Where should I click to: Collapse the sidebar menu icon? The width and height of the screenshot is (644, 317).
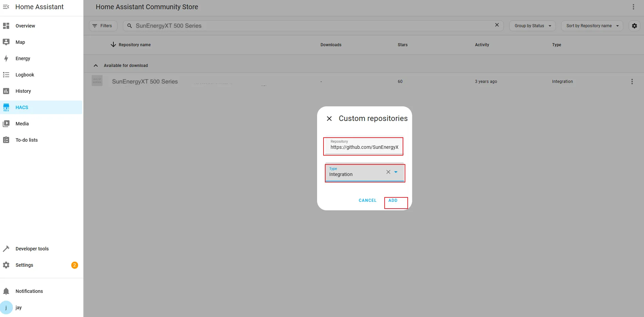(6, 7)
